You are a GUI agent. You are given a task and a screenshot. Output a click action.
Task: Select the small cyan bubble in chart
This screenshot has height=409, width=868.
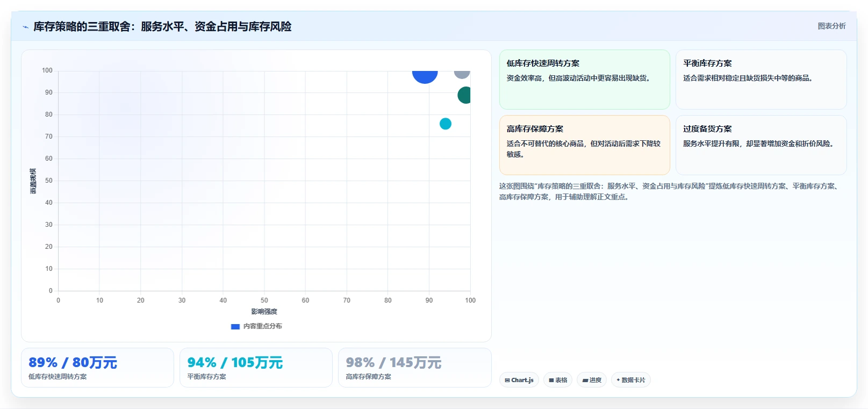tap(446, 124)
